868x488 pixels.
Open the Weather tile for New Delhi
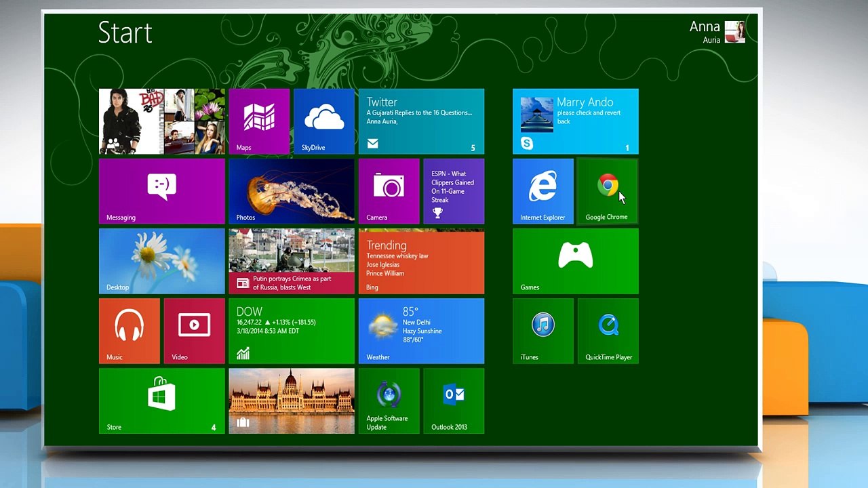[421, 331]
